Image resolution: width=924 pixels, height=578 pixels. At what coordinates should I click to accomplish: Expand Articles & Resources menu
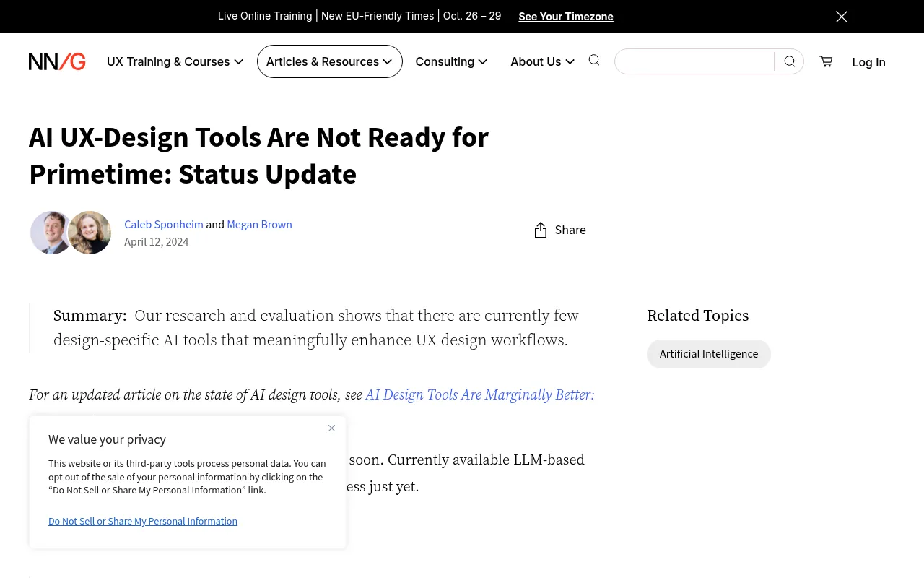tap(329, 61)
